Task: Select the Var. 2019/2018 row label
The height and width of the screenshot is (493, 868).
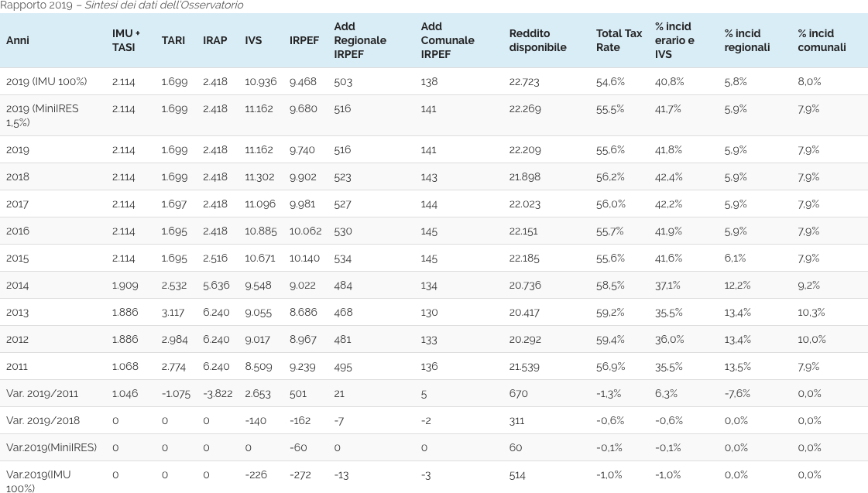Action: pyautogui.click(x=42, y=420)
